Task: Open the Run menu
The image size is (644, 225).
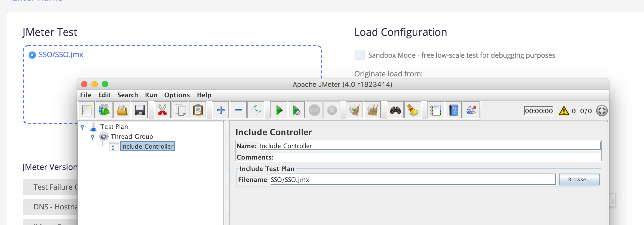Action: point(151,95)
